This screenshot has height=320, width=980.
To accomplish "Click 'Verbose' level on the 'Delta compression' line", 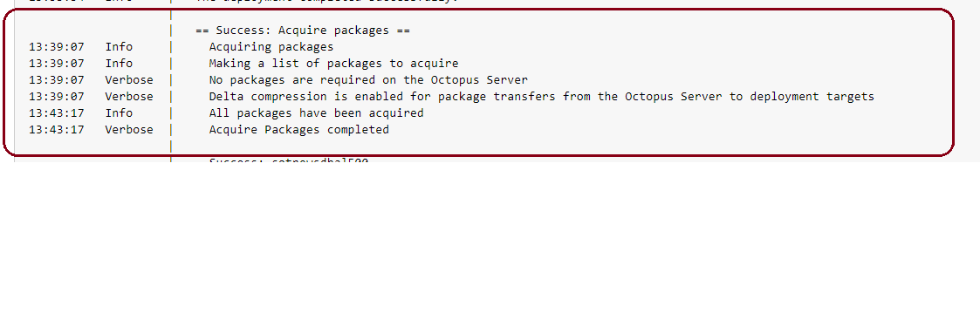I will 129,96.
